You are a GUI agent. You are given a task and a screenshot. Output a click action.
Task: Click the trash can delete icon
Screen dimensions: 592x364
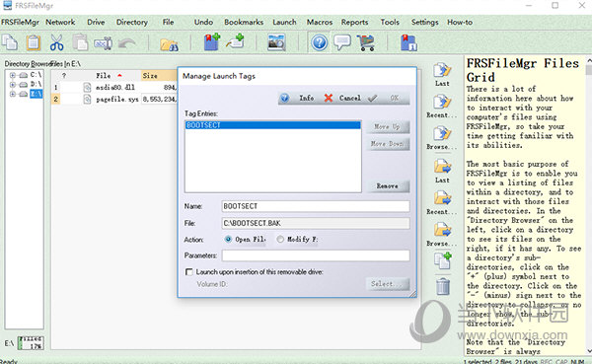(x=443, y=287)
